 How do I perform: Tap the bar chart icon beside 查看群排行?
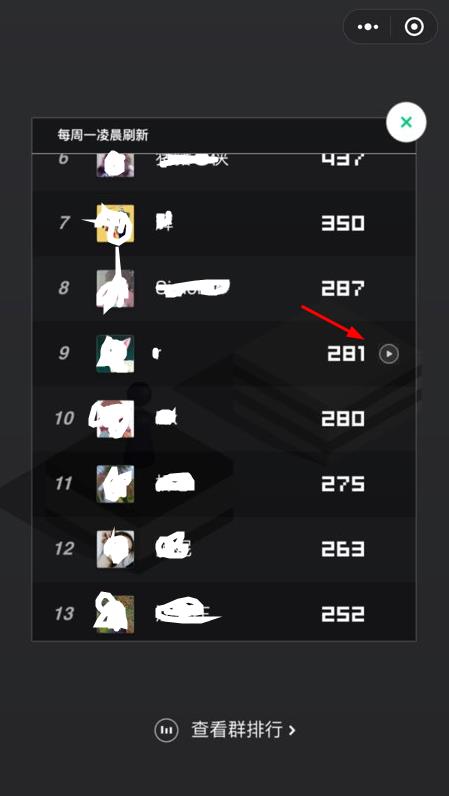(x=166, y=730)
